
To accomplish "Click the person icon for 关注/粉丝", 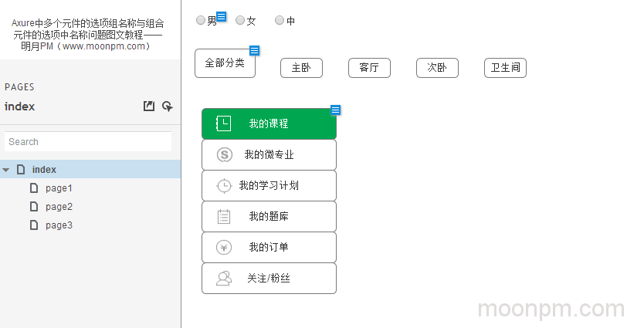I will [224, 279].
